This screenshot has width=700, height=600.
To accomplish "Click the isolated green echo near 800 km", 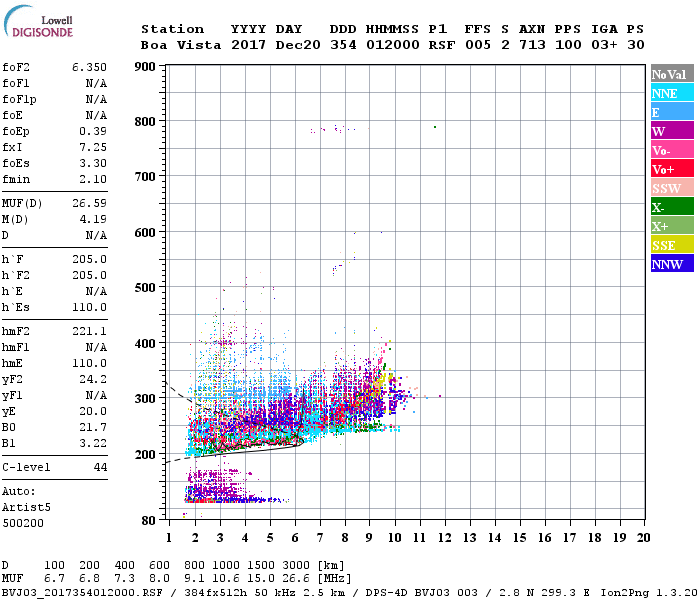I will [x=435, y=127].
